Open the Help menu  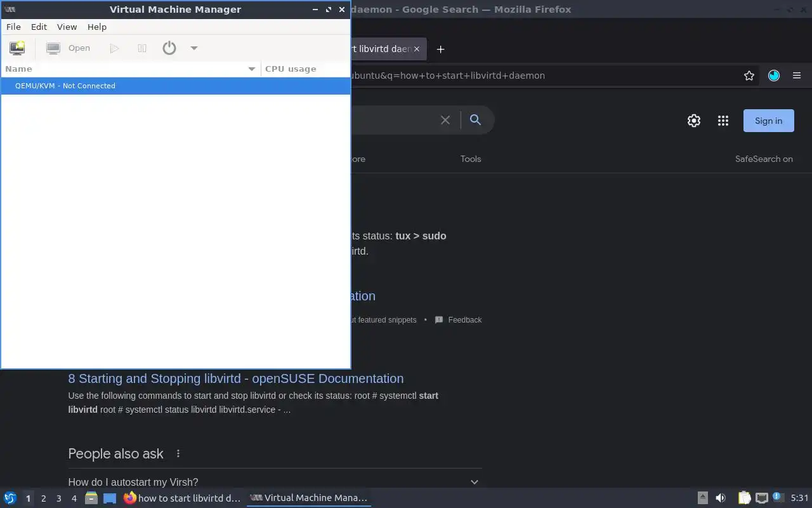tap(97, 27)
